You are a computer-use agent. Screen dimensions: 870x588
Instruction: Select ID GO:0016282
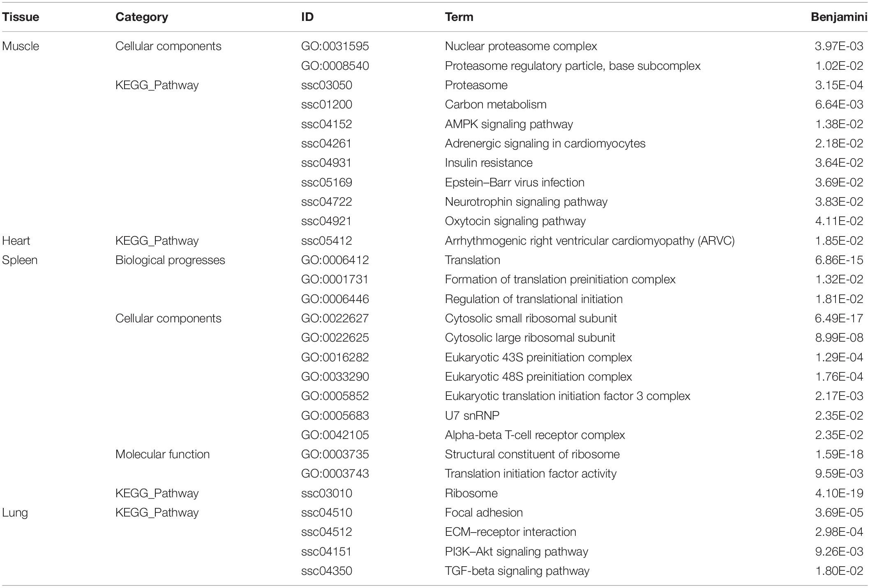coord(335,357)
